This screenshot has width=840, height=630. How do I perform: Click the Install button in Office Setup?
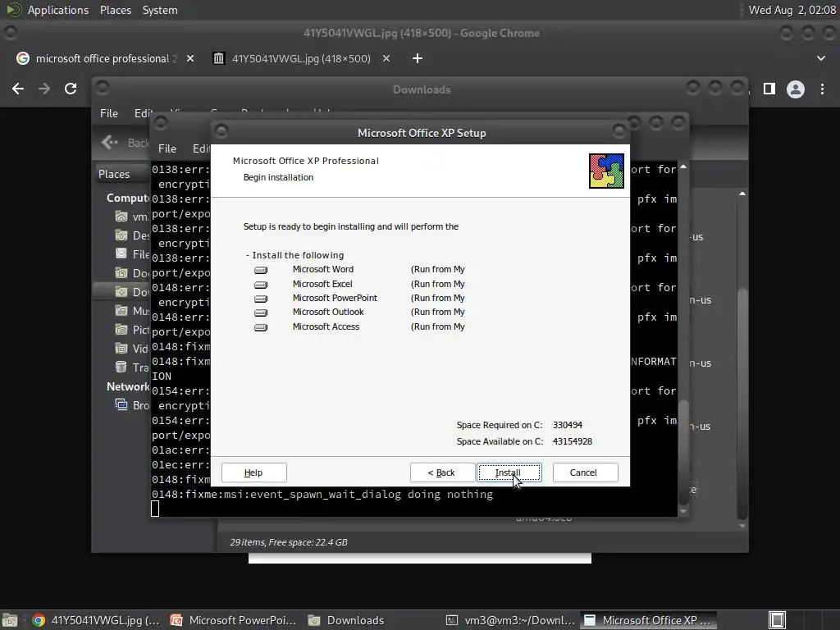click(x=509, y=472)
